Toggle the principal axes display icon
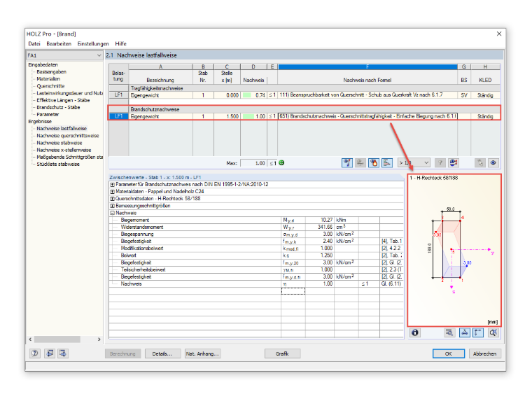 click(477, 332)
